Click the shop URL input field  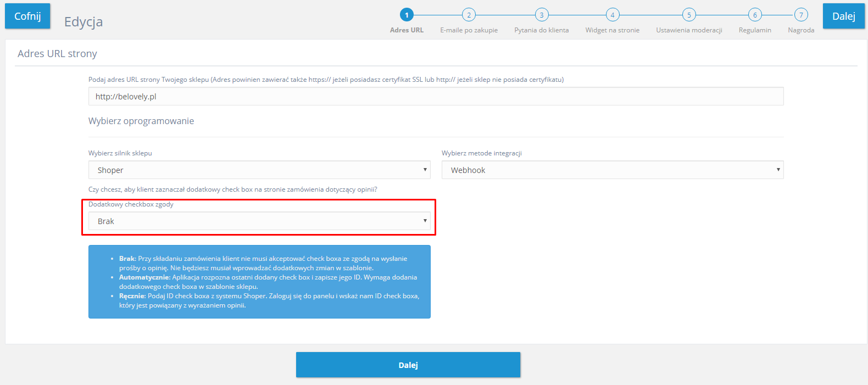[x=436, y=97]
